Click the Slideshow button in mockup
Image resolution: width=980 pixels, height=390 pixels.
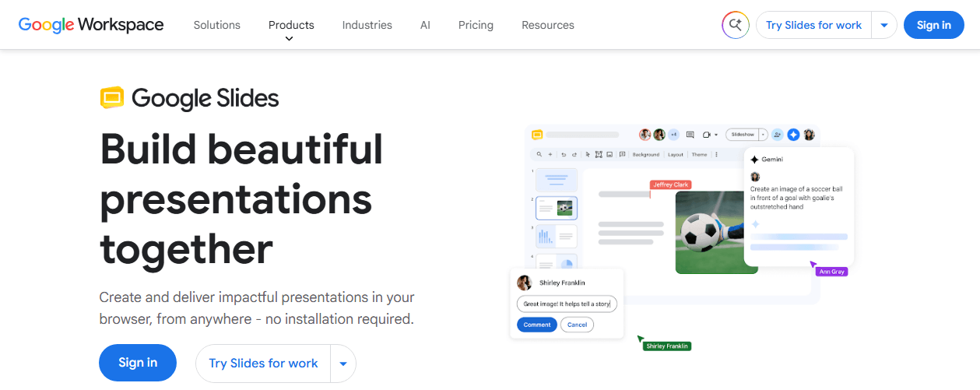(743, 135)
